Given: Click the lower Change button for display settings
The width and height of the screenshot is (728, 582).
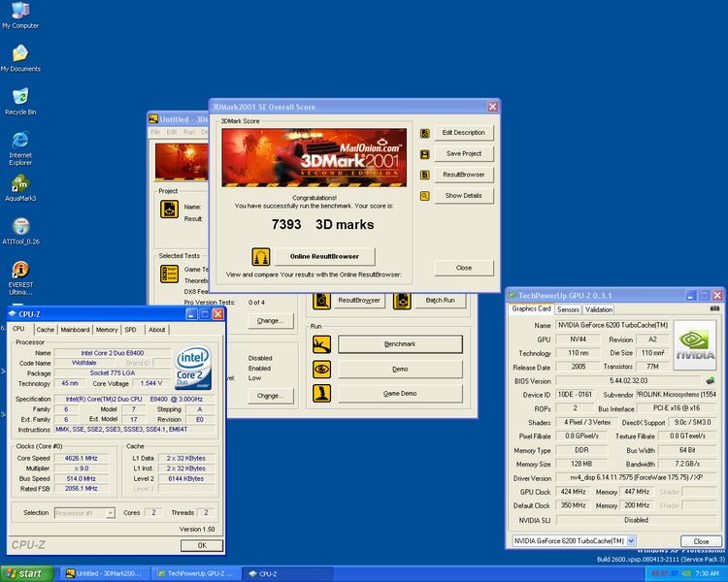Looking at the screenshot, I should click(270, 396).
